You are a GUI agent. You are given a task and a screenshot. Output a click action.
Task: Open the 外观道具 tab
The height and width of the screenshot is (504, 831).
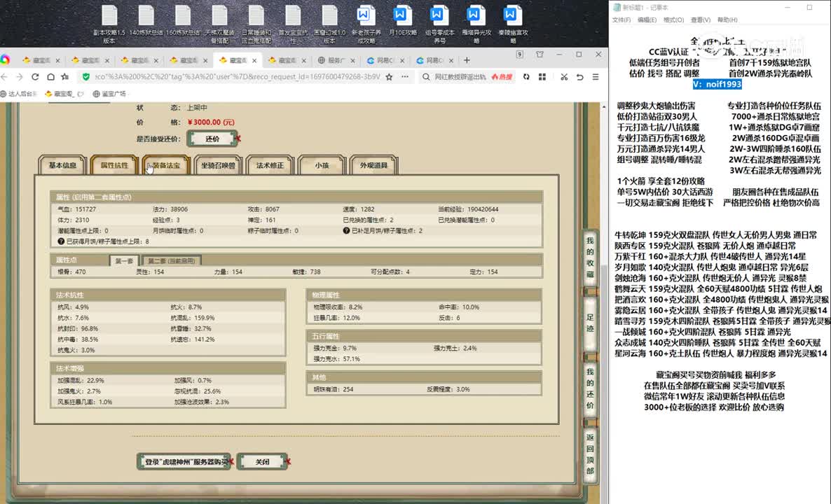pos(373,165)
